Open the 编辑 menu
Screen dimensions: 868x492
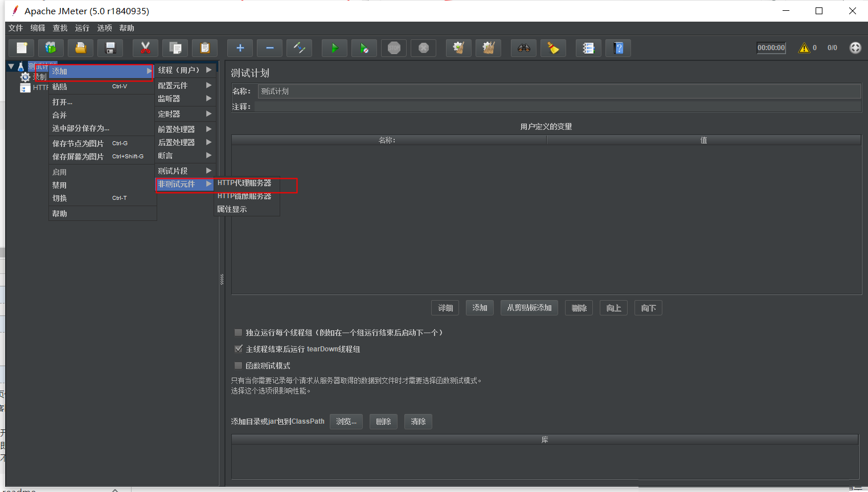(38, 28)
